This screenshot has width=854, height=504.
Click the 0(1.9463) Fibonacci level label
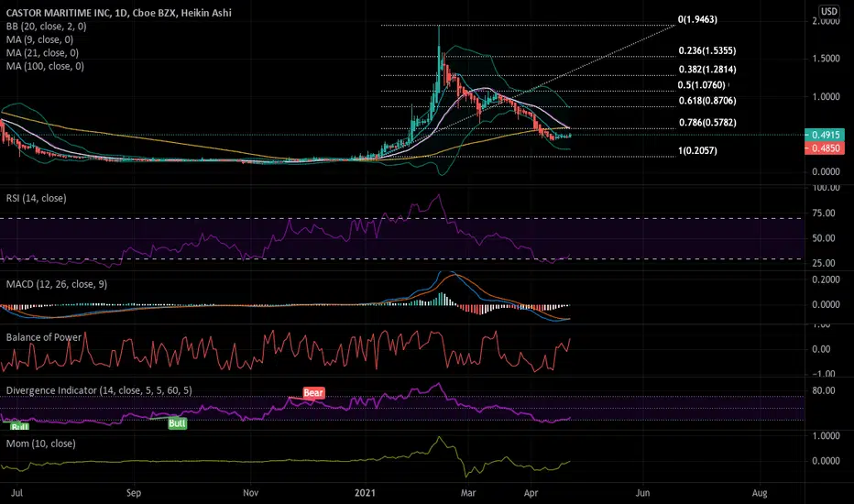697,19
